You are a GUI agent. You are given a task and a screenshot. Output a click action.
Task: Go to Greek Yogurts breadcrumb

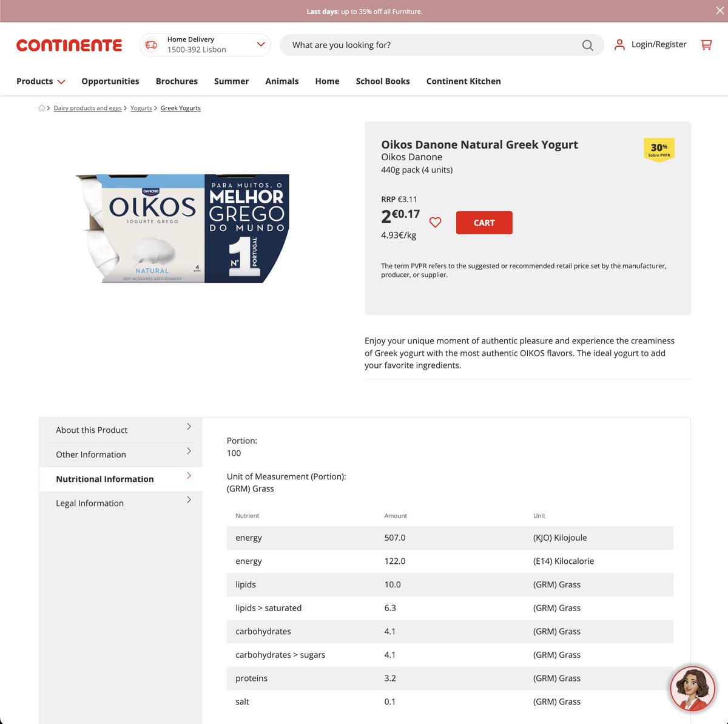point(181,108)
